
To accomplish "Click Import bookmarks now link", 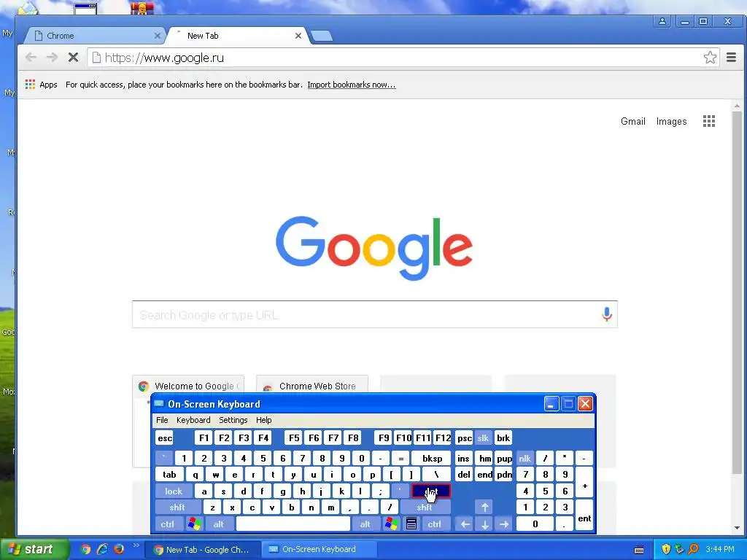I will [352, 85].
